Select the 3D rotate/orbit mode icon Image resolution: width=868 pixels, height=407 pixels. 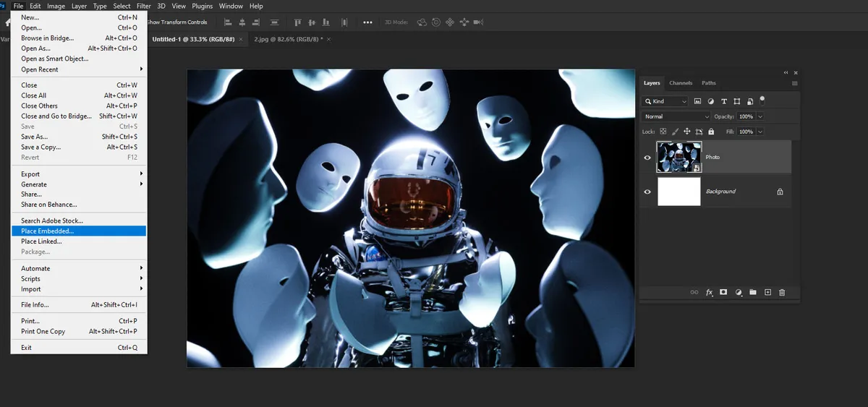(422, 22)
